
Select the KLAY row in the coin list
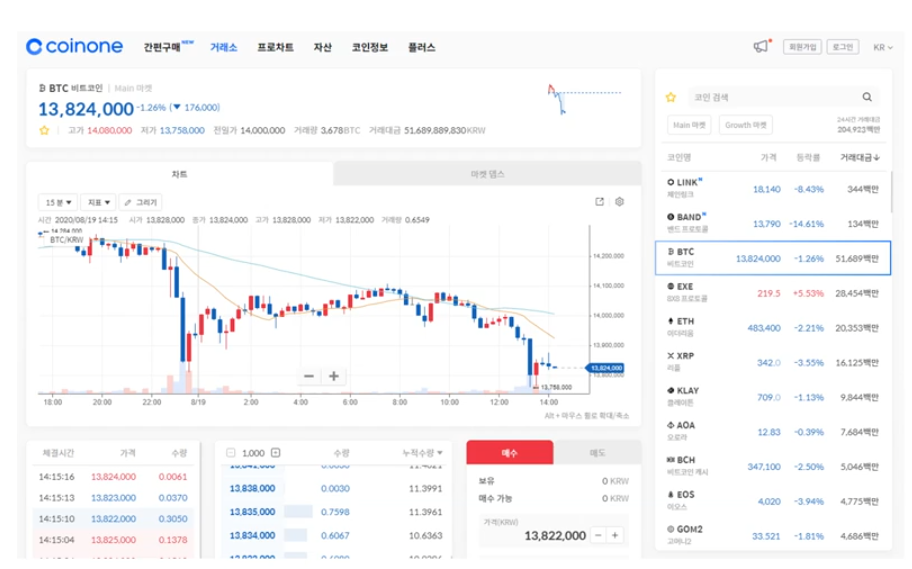(x=772, y=397)
